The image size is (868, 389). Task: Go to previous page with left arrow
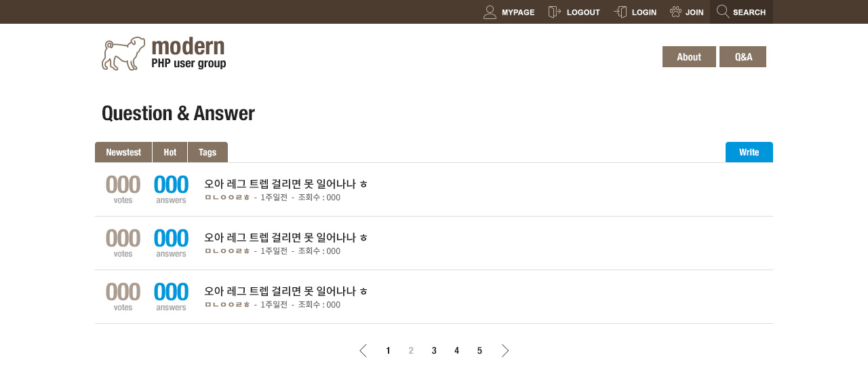tap(363, 351)
